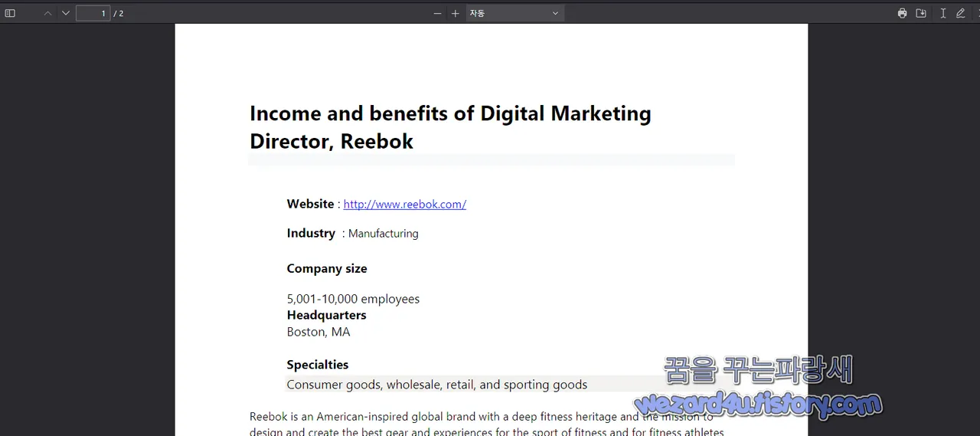The image size is (980, 436).
Task: Open the zoom level dropdown
Action: point(514,13)
